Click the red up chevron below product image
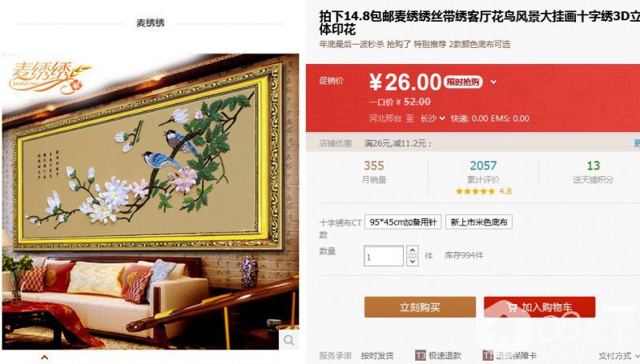The image size is (640, 364). 45,358
